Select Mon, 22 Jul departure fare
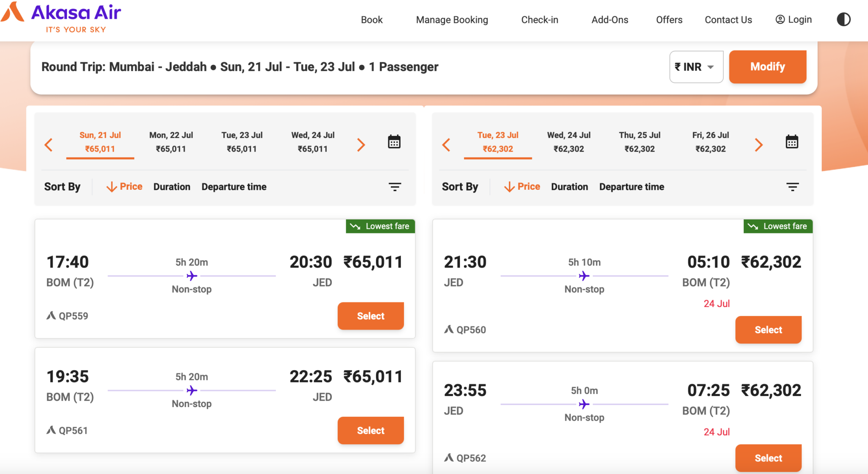 click(x=171, y=141)
